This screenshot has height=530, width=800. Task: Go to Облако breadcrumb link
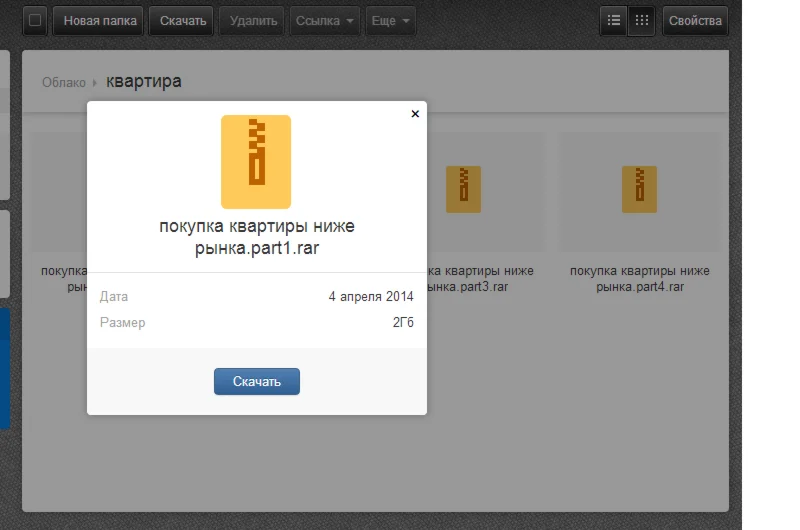pos(63,83)
